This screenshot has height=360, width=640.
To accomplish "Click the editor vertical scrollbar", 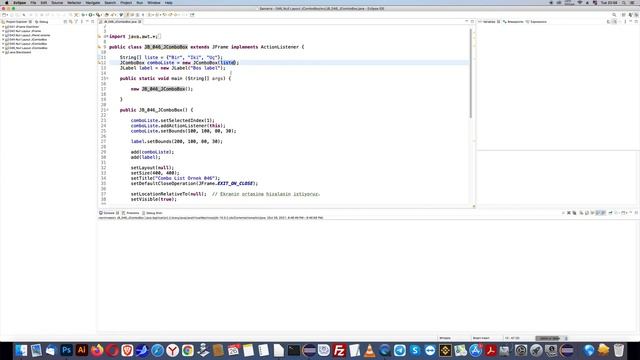I will (471, 73).
